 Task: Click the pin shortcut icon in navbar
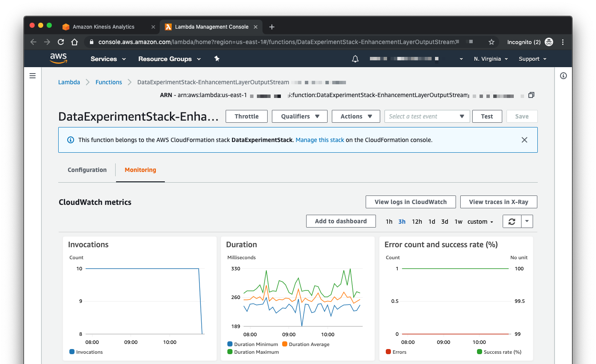tap(217, 59)
